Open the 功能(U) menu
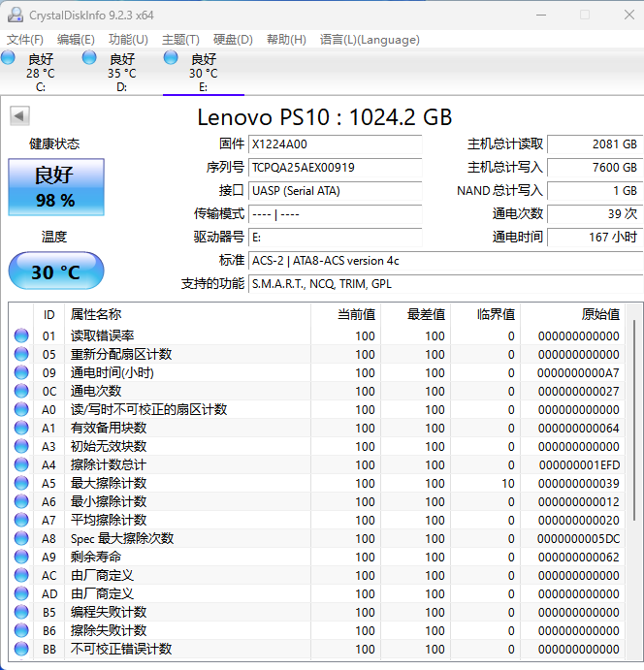Image resolution: width=644 pixels, height=670 pixels. point(128,40)
